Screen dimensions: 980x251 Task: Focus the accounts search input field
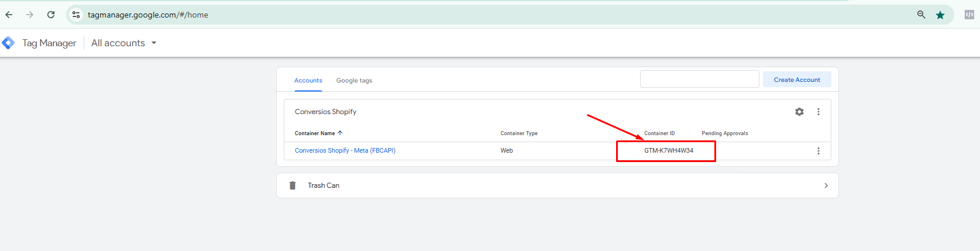(x=700, y=79)
